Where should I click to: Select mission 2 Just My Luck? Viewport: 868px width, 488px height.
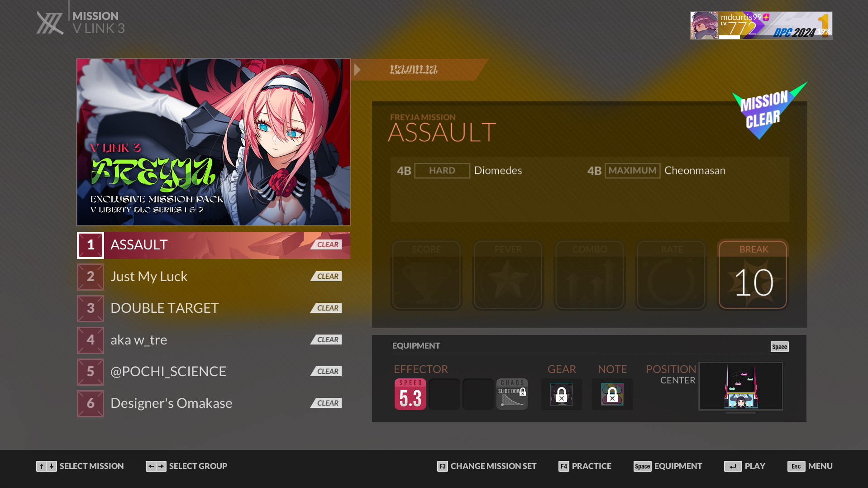coord(214,277)
